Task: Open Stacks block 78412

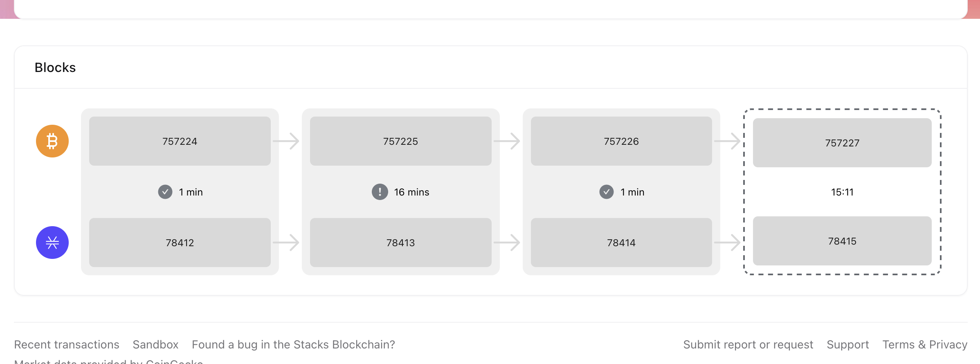Action: (180, 242)
